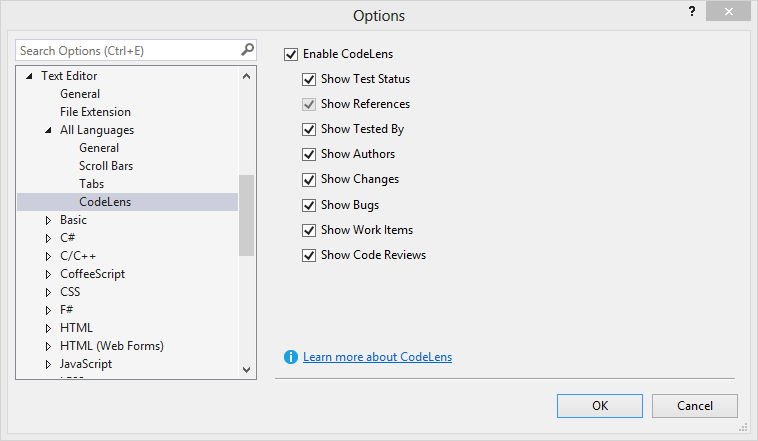Screen dimensions: 758x441
Task: Expand the HTML (Web Forms) node
Action: (x=48, y=346)
